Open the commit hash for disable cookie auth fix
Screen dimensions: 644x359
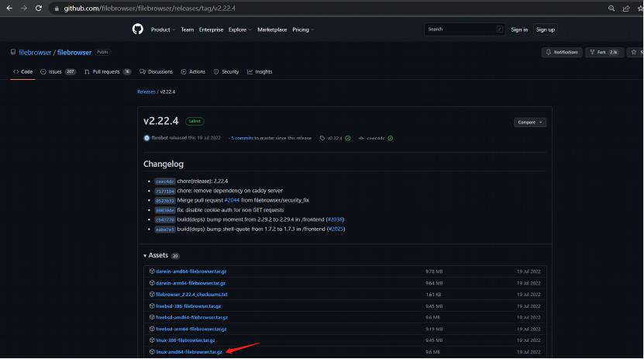point(165,210)
